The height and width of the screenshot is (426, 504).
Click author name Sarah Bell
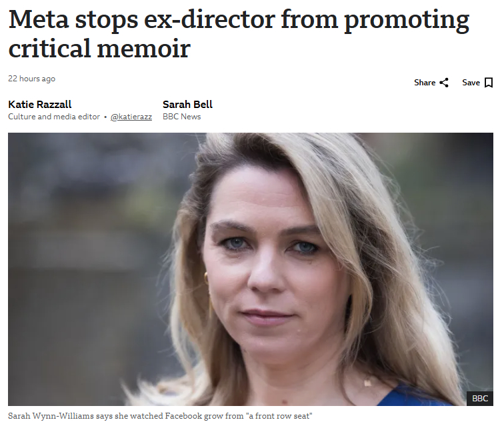pos(187,105)
